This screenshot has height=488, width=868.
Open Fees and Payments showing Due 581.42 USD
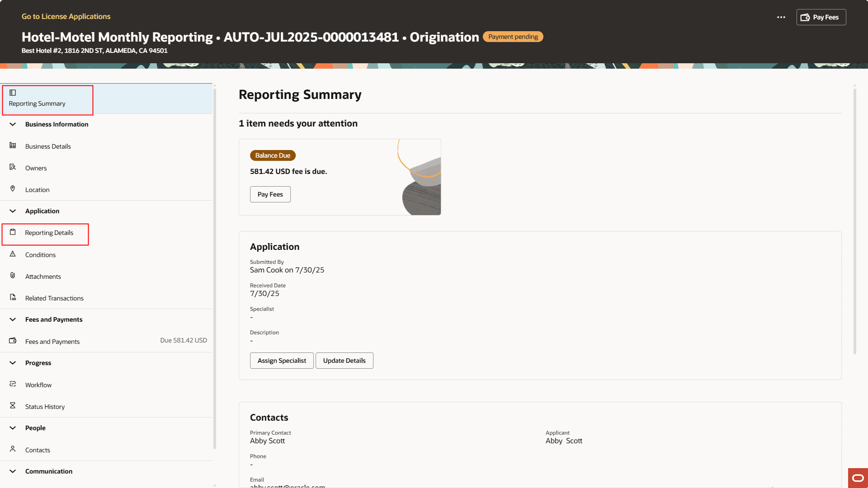(x=52, y=342)
